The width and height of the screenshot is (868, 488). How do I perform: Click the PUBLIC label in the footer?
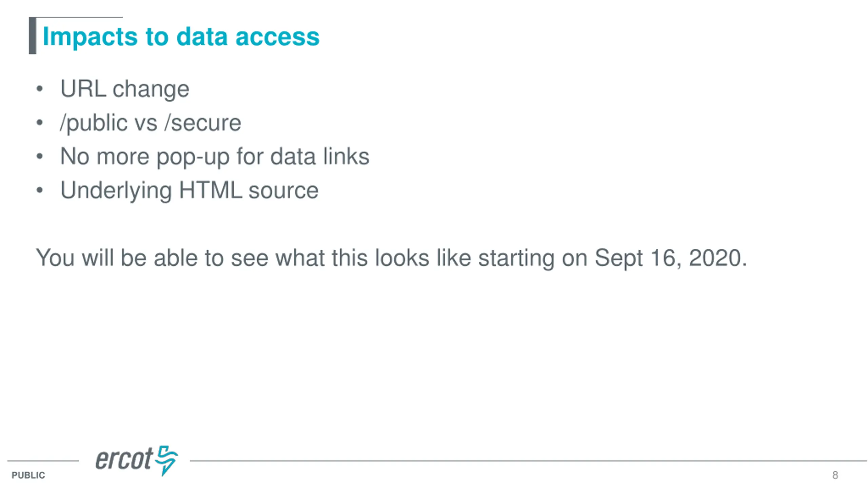(x=28, y=475)
